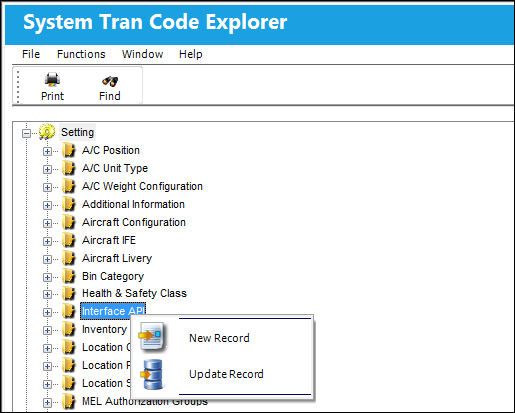This screenshot has height=413, width=515.
Task: Expand the Interface API node
Action: click(x=47, y=312)
